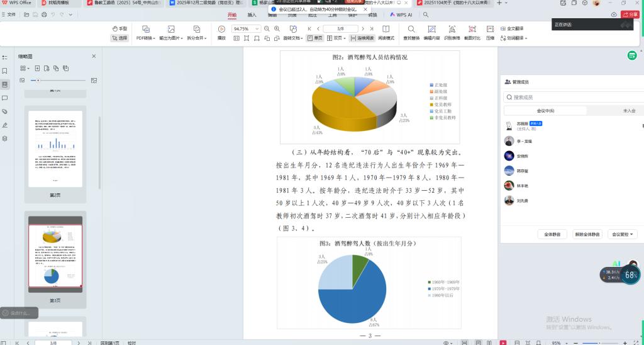Enable the 选择 select tool mode
644x345 pixels.
coord(119,38)
